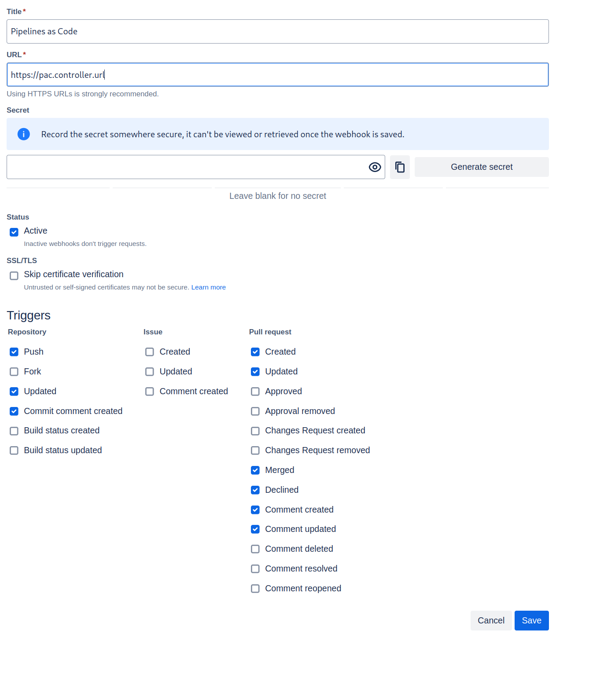Disable the pull request Declined trigger
589x700 pixels.
[x=255, y=490]
